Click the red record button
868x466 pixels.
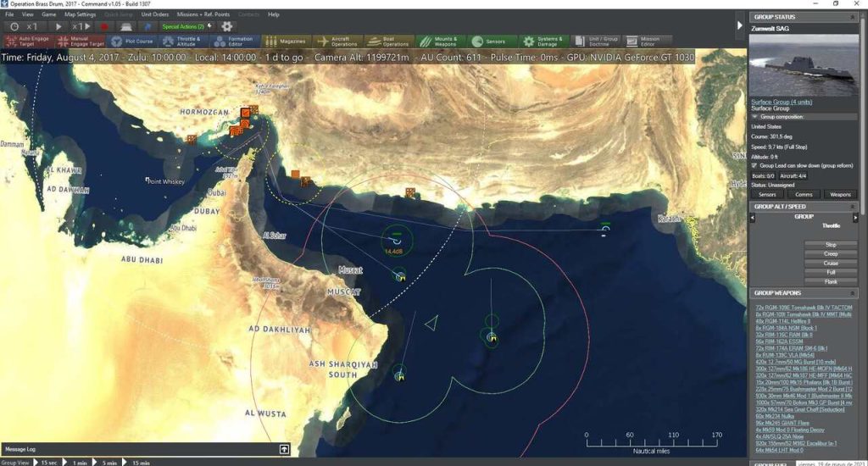pos(104,26)
